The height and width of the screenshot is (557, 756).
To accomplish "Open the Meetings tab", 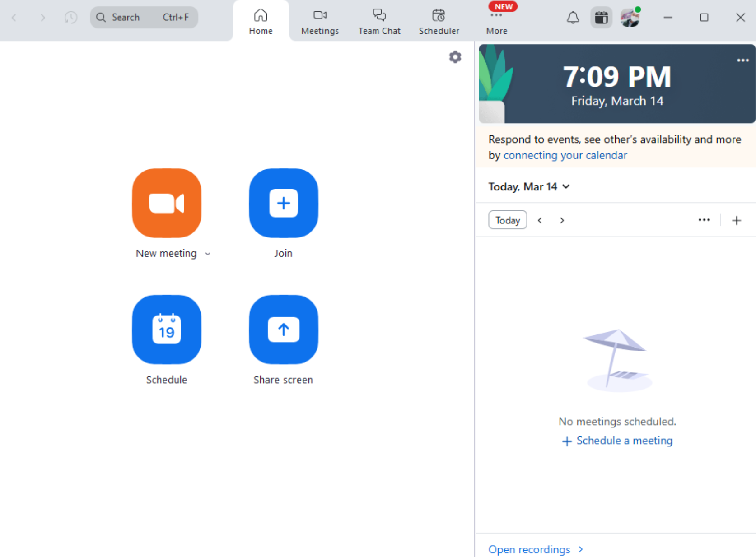I will [x=320, y=21].
